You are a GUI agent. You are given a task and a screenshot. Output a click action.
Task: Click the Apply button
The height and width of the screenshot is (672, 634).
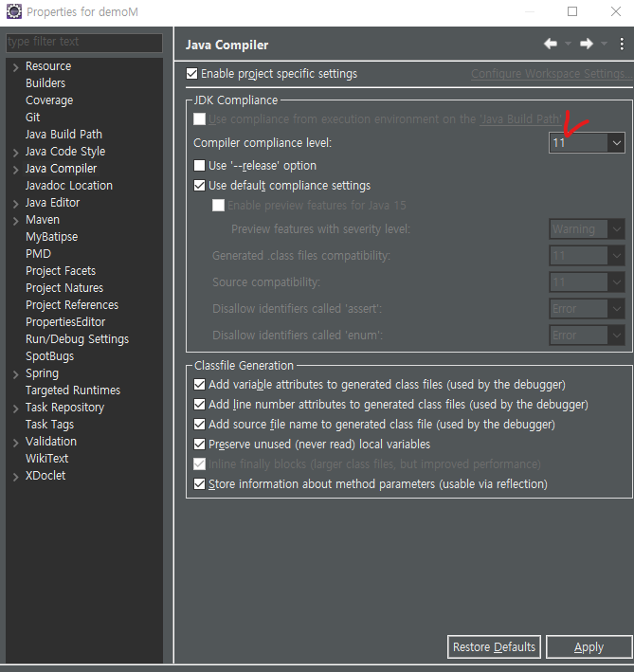[589, 646]
